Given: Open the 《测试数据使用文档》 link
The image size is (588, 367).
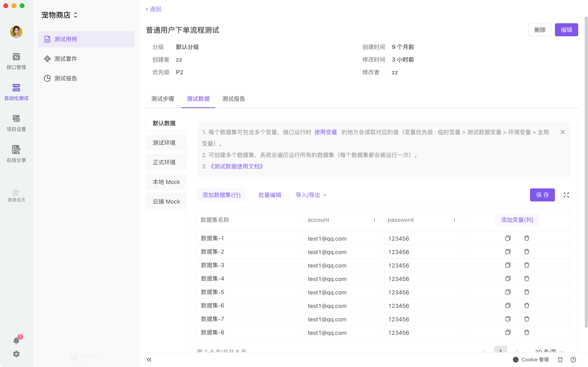Looking at the screenshot, I should [x=237, y=167].
